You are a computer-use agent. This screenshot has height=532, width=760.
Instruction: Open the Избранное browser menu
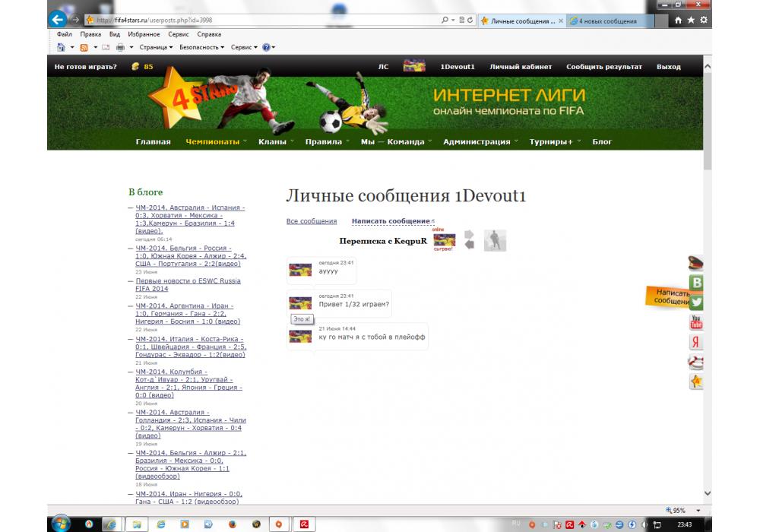pos(144,34)
